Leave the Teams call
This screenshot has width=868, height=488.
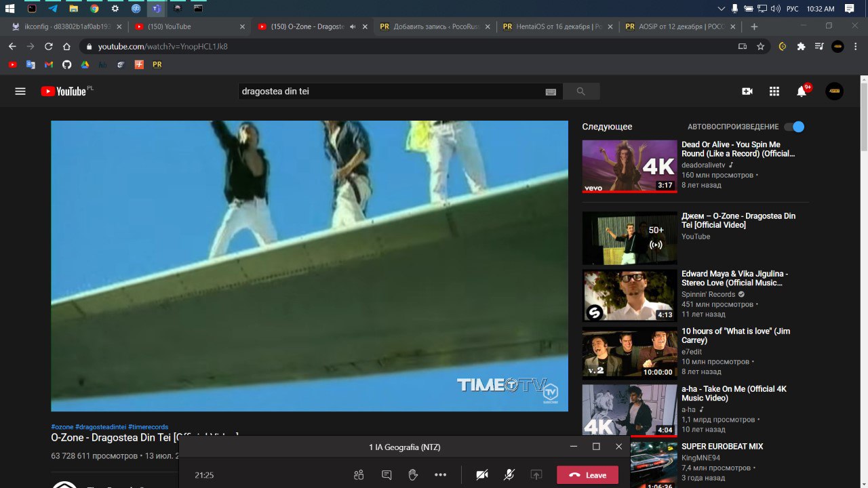coord(587,475)
